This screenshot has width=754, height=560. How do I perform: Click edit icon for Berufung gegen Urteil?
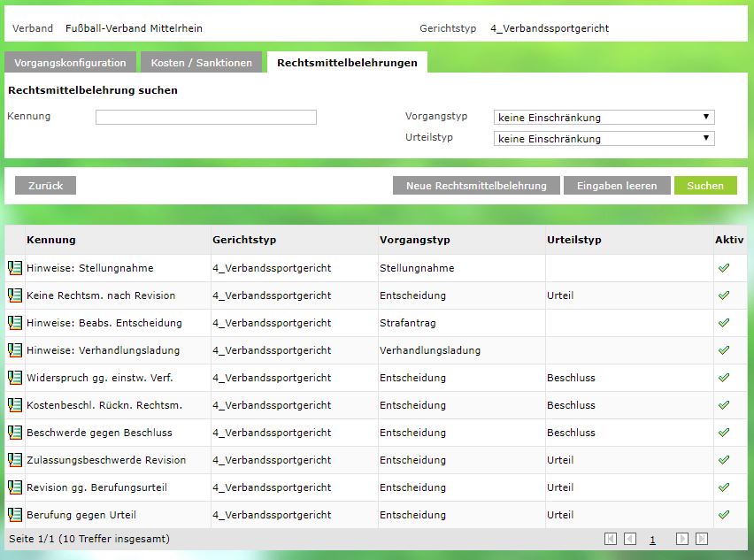click(x=15, y=515)
